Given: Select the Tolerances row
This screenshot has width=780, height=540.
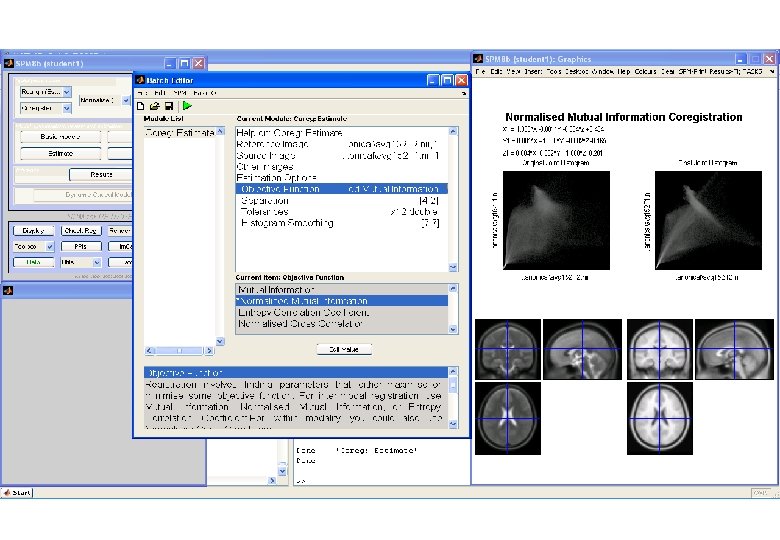Looking at the screenshot, I should pyautogui.click(x=342, y=212).
